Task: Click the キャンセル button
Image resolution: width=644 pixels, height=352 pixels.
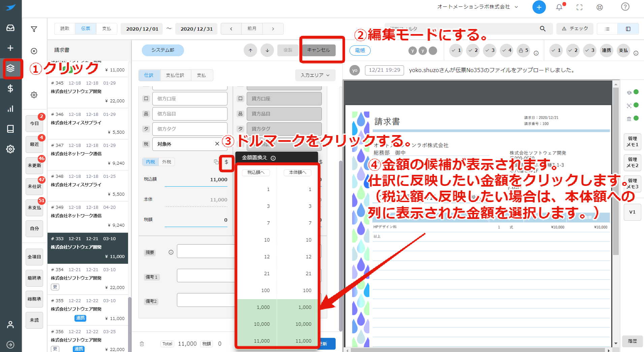Action: tap(318, 50)
